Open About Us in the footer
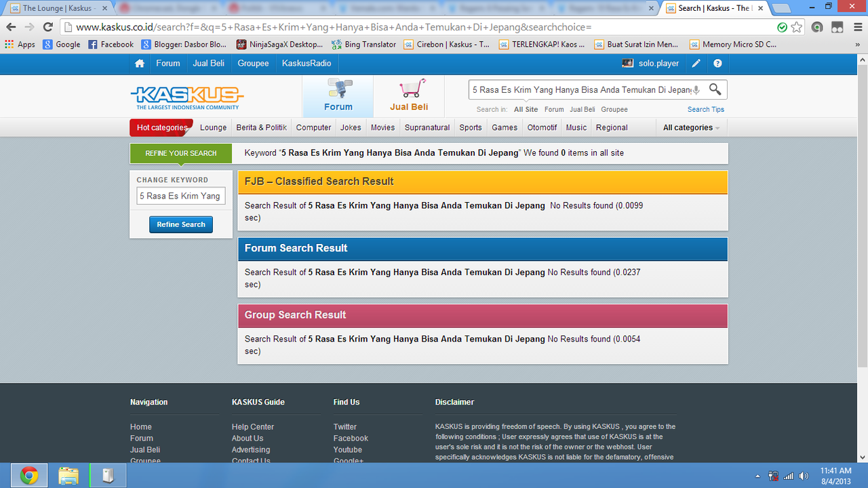The height and width of the screenshot is (488, 868). [248, 439]
